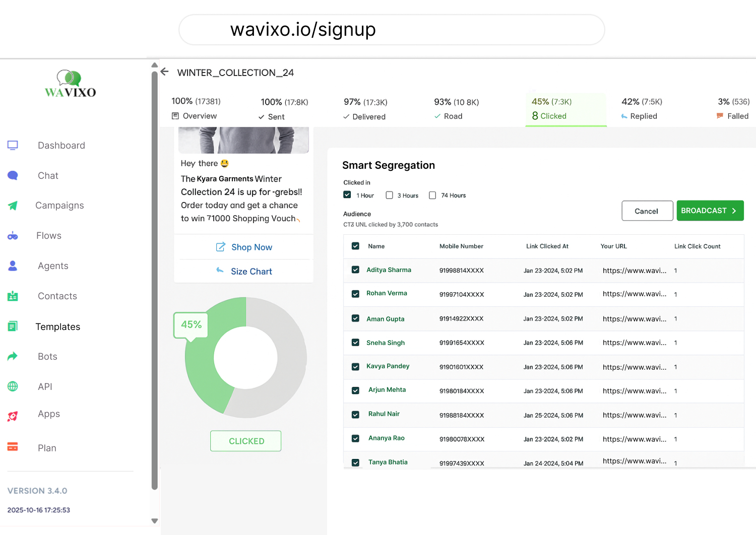Screen dimensions: 756x535
Task: Uncheck the 1 Hour checkbox
Action: 347,195
